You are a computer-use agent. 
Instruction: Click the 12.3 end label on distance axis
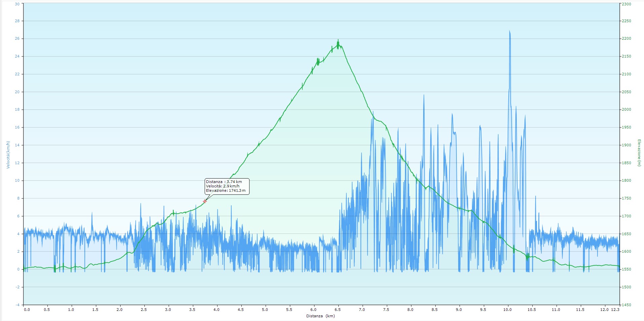tap(615, 310)
